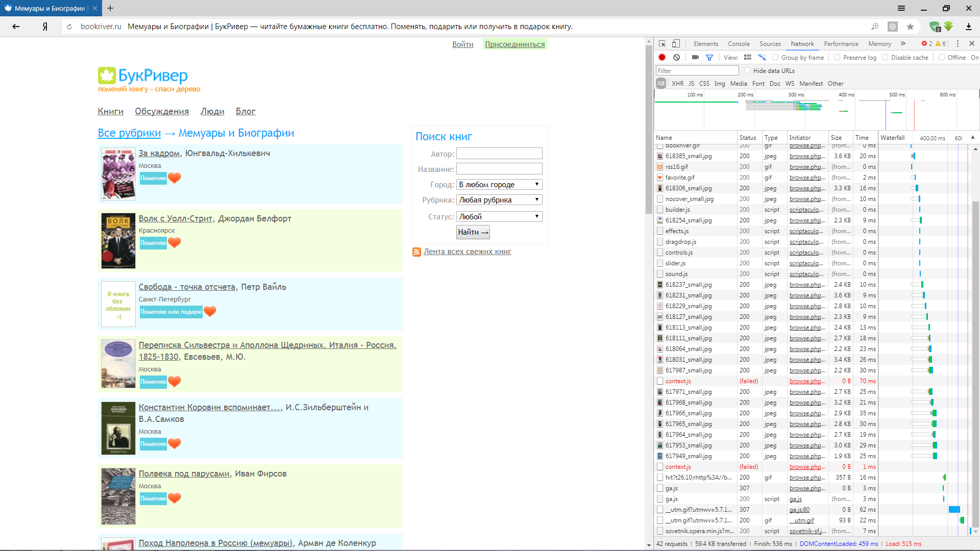Close the DevTools panel
This screenshot has width=980, height=551.
(972, 44)
